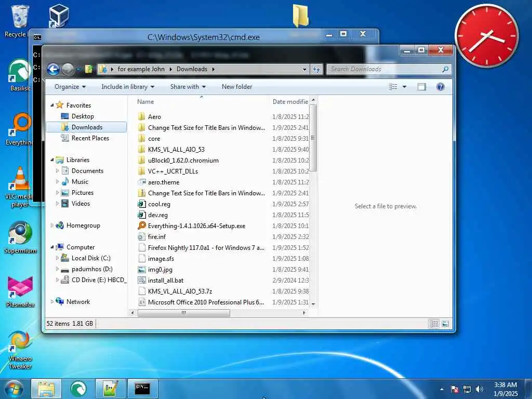Select the KMS_VL_ALL_AIO_53 folder
This screenshot has width=532, height=399.
click(x=176, y=149)
